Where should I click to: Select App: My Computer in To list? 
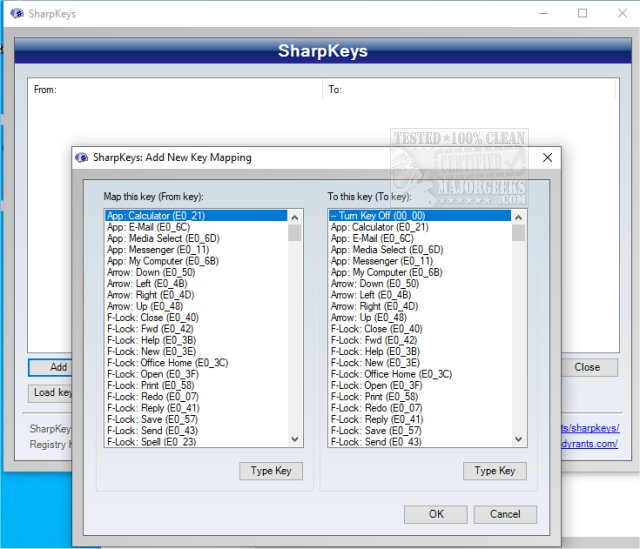click(420, 272)
